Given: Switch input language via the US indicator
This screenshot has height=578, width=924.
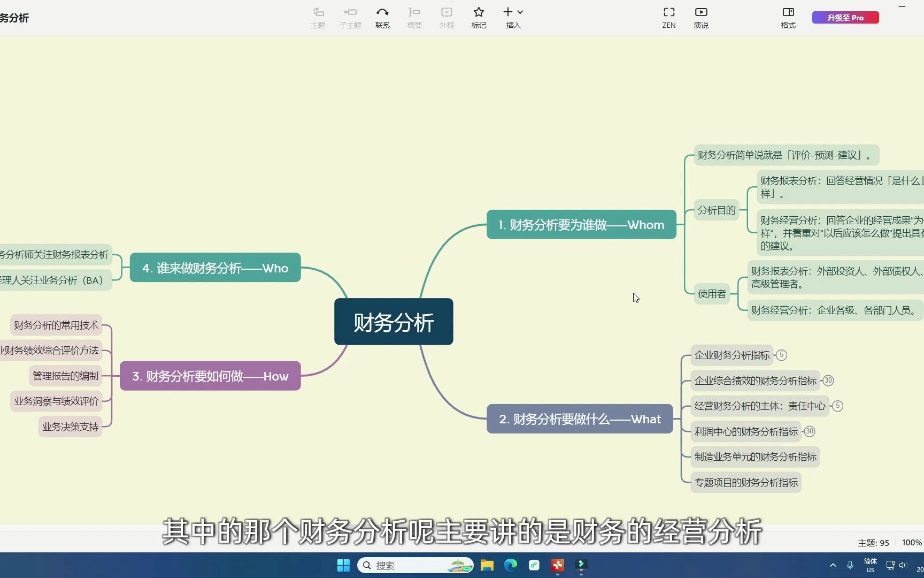Looking at the screenshot, I should pos(870,565).
